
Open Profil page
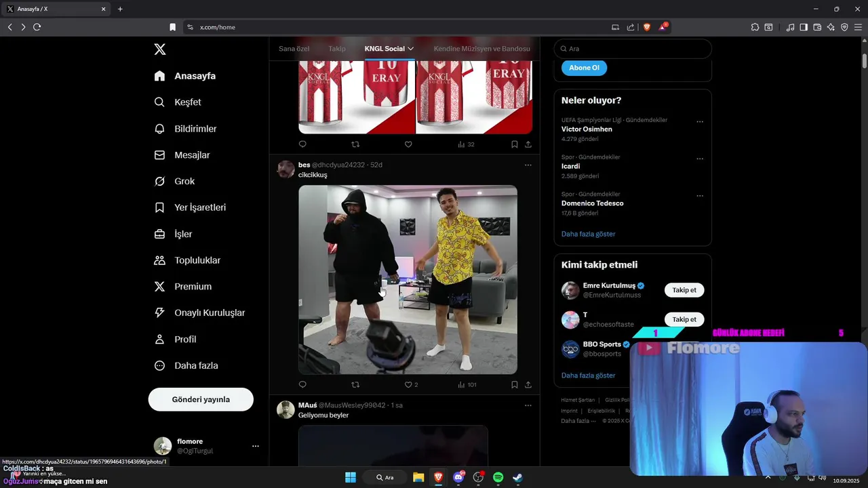[x=176, y=340]
